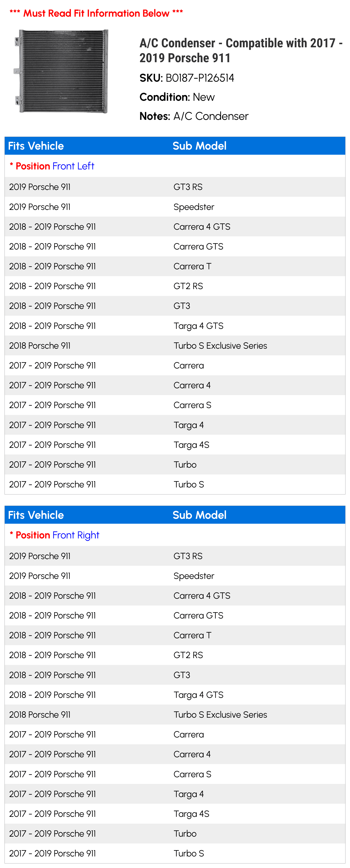Click the 'Condition: New' line
Viewport: 350px width, 868px height.
[x=177, y=97]
